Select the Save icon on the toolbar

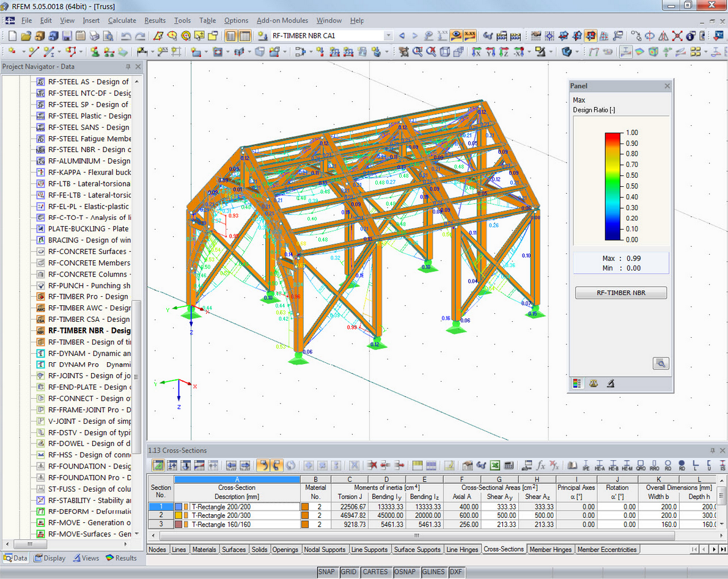65,35
